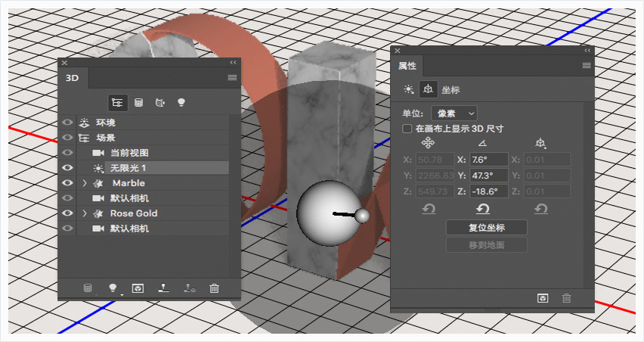Select the 无限光 1 row

[x=153, y=168]
